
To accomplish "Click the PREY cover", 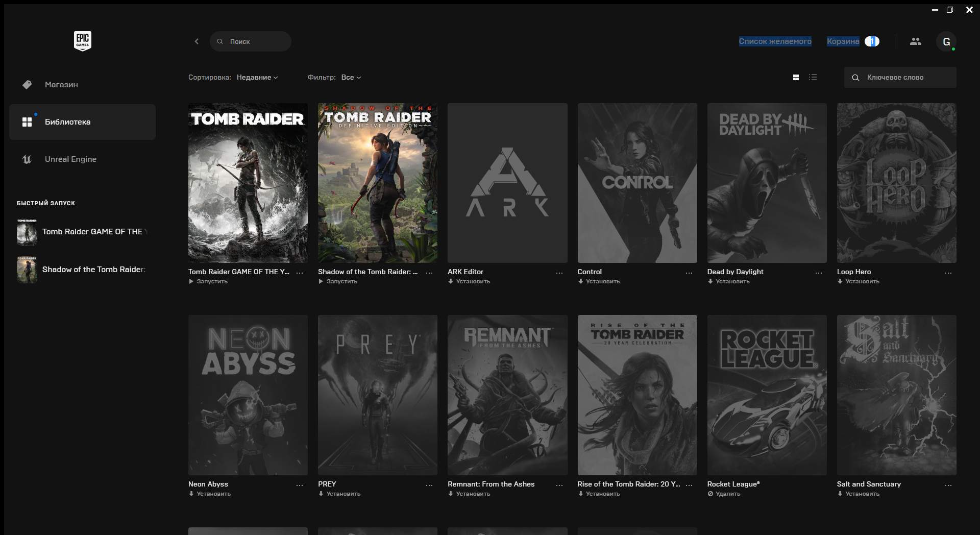I will pos(378,395).
